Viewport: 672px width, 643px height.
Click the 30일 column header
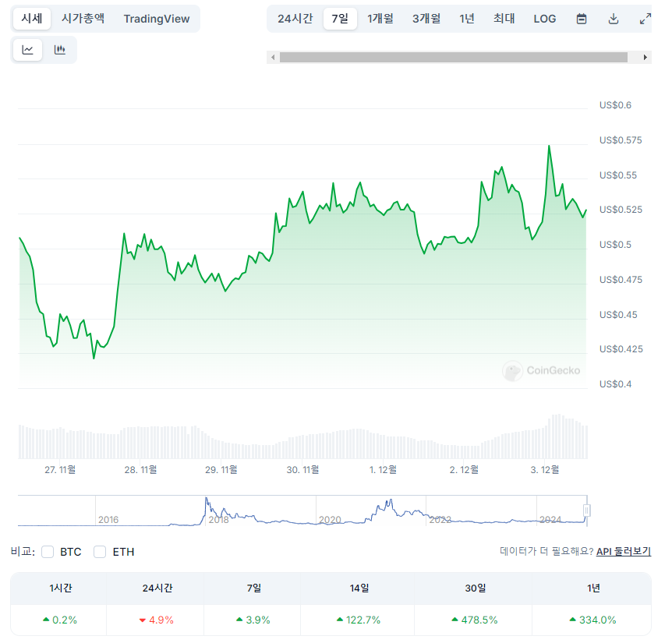475,588
